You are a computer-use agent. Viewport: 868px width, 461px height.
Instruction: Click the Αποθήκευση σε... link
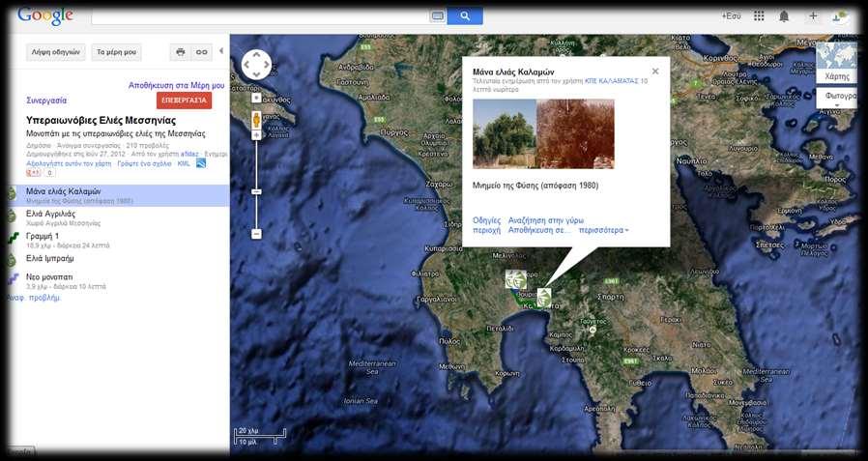click(x=539, y=230)
